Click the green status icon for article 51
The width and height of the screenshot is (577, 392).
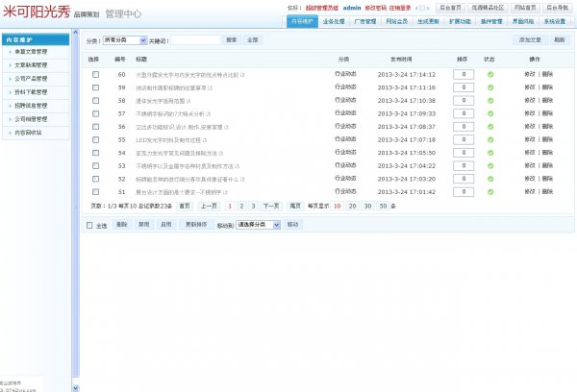pos(490,192)
